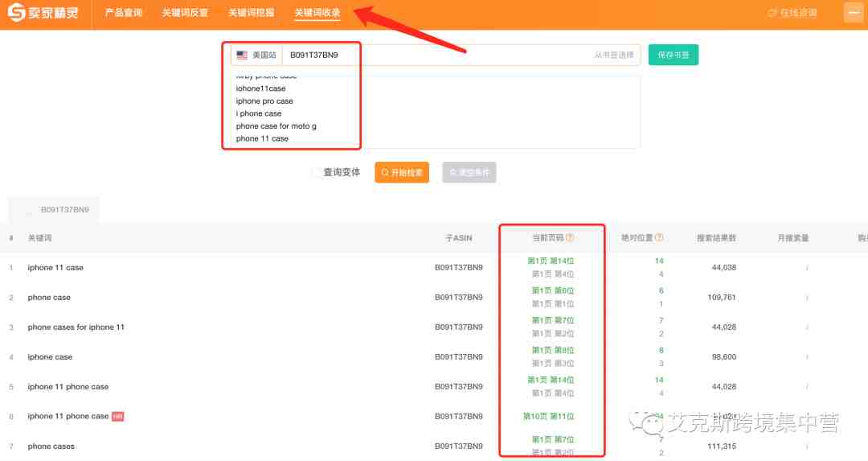Click search results count 44,038 in row 1

[x=723, y=268]
